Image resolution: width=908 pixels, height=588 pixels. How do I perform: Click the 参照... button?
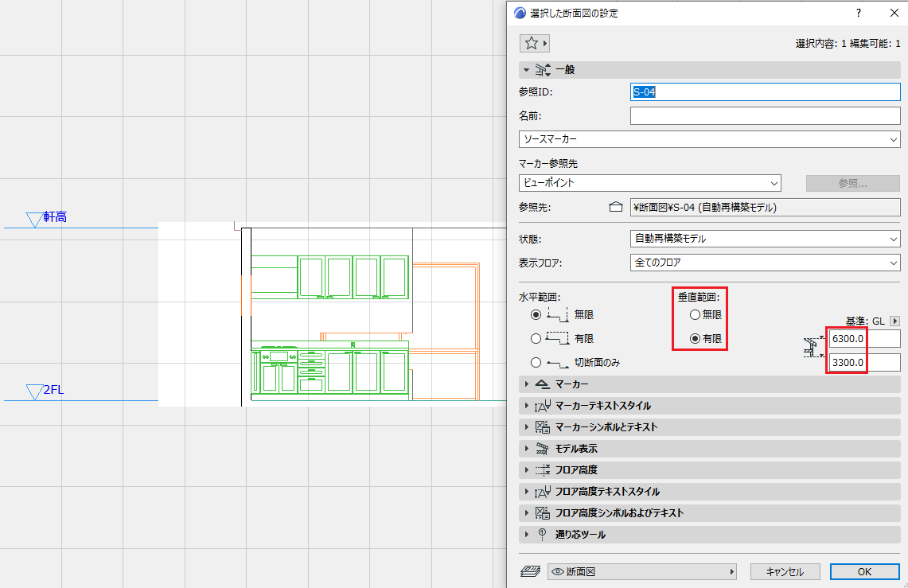click(x=853, y=184)
